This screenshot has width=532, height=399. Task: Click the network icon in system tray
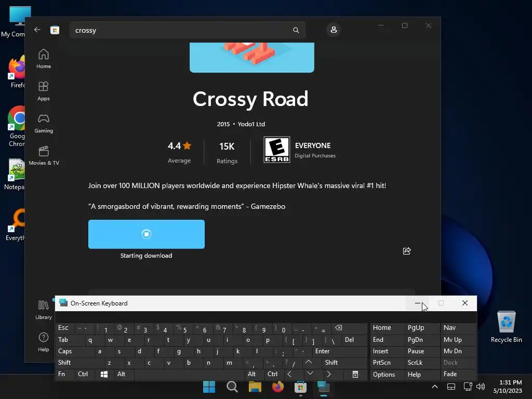coord(468,387)
